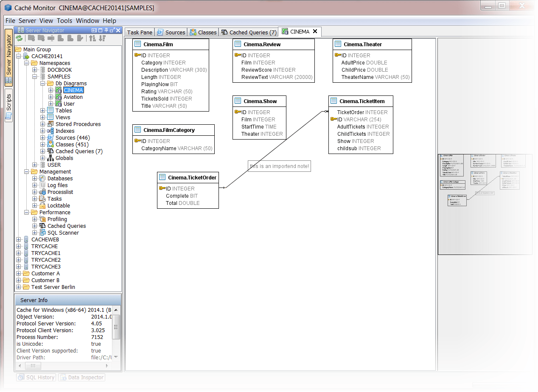538x392 pixels.
Task: Click the table icon of Cinema.TicketOrder
Action: click(163, 177)
